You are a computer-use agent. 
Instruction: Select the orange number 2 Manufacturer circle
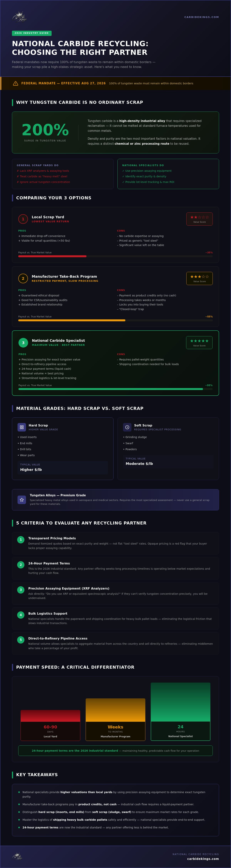(23, 278)
